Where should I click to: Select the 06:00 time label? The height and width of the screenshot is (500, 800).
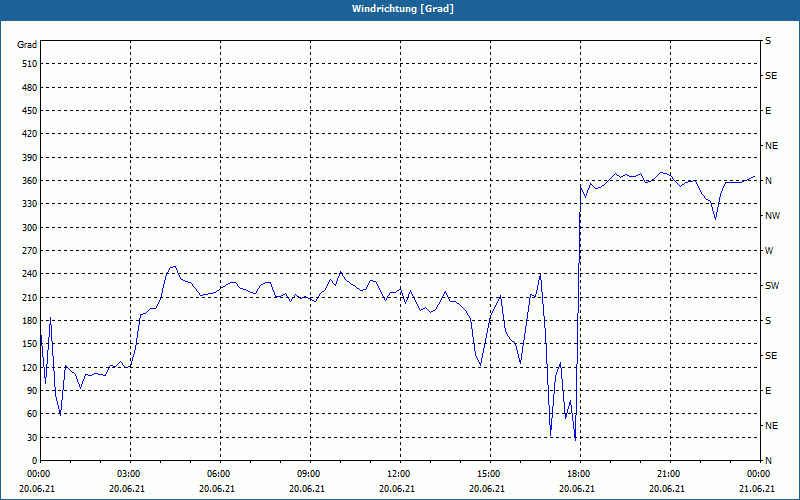pos(217,473)
